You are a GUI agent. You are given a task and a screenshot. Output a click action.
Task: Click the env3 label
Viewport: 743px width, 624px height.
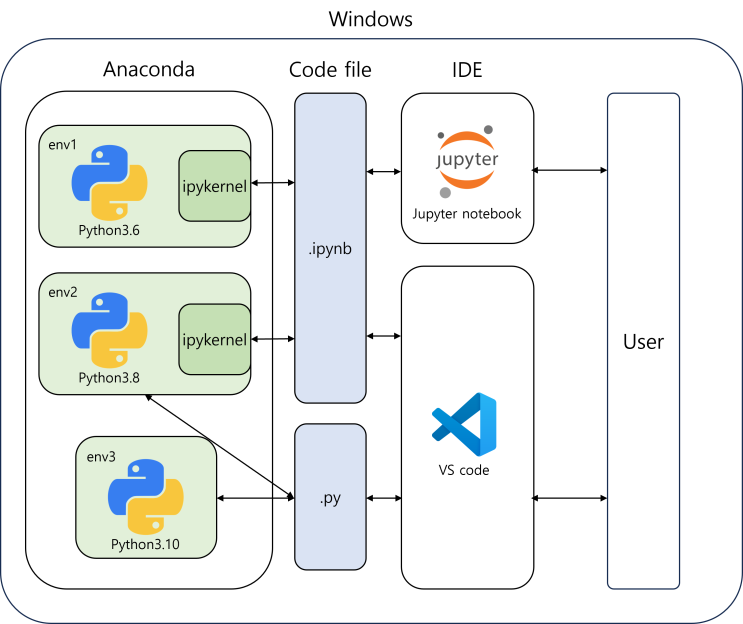[x=101, y=457]
